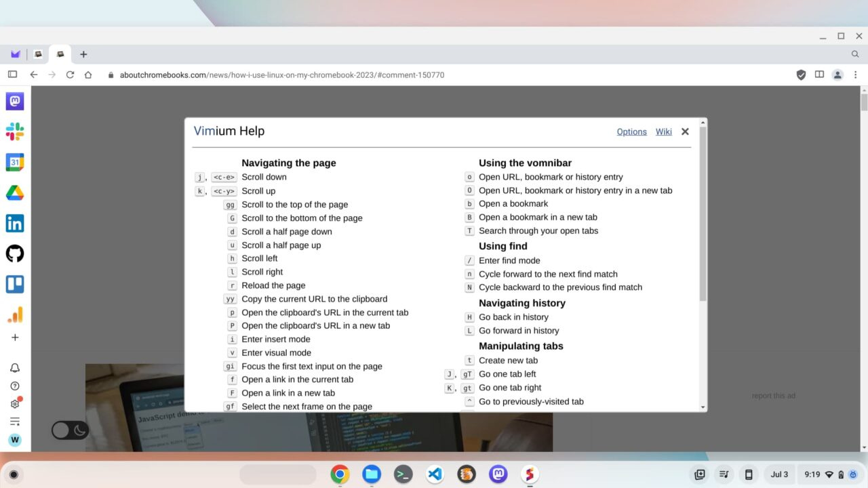Click 'Navigating the page' heading
The width and height of the screenshot is (868, 488).
click(289, 163)
